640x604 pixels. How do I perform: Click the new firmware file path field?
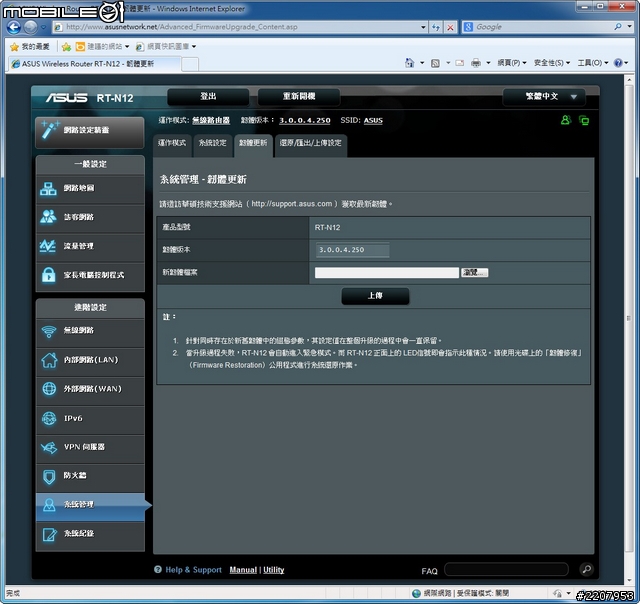coord(387,273)
